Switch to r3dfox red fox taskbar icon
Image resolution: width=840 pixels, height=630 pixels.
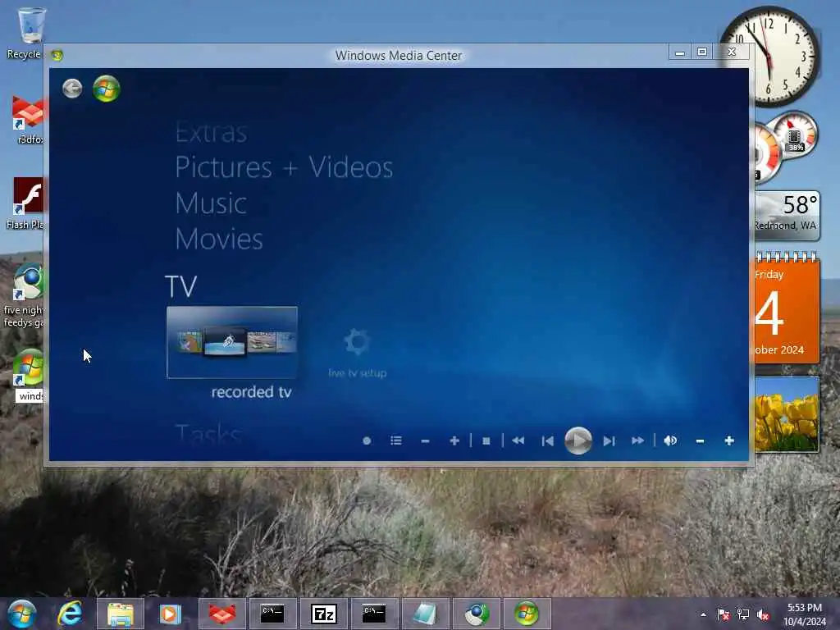(221, 614)
